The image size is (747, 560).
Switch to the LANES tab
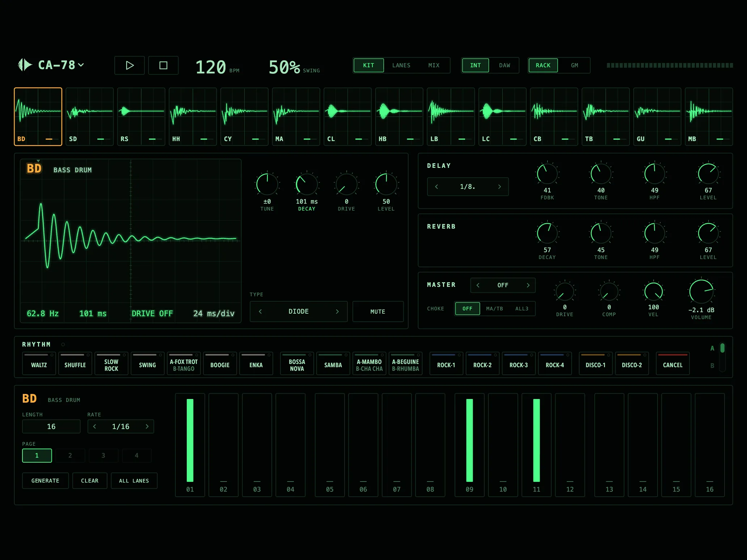coord(401,65)
